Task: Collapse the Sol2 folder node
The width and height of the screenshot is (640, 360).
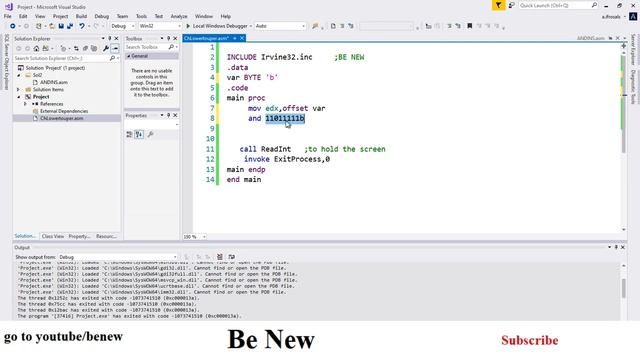Action: (18, 76)
